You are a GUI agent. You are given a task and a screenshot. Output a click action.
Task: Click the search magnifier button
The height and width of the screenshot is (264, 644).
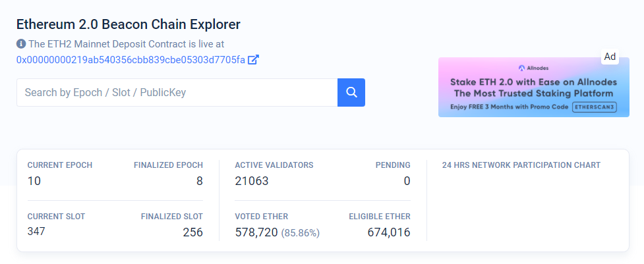tap(351, 92)
